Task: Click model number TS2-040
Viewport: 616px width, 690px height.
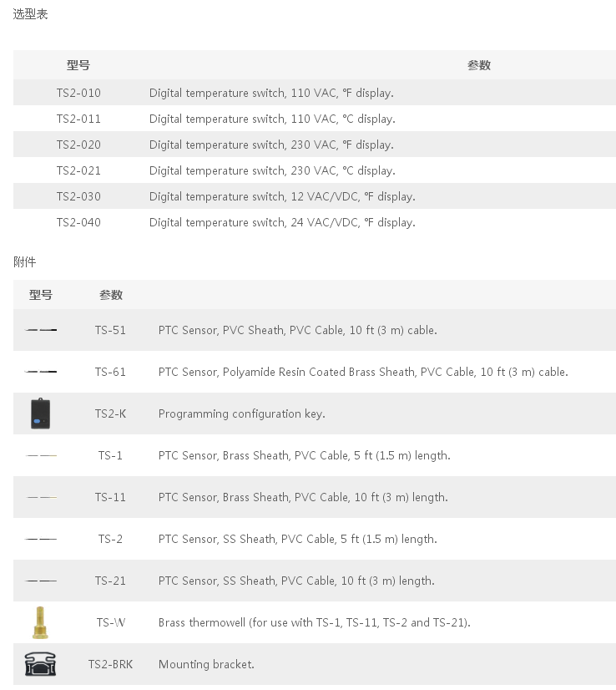Action: click(78, 222)
